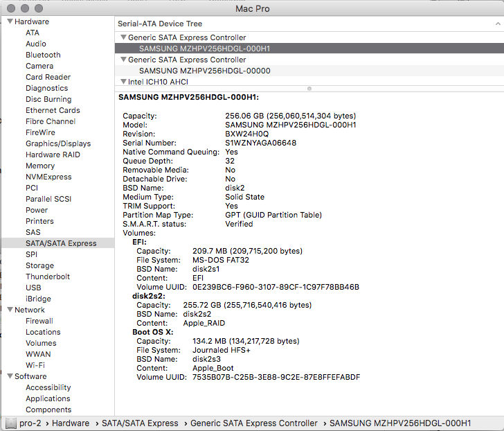
Task: Select Thunderbolt in the sidebar
Action: pos(48,277)
